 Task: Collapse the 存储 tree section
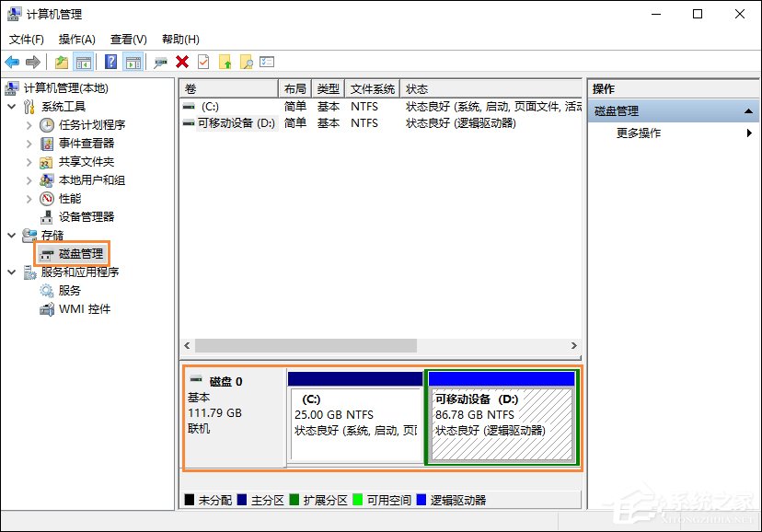coord(12,235)
